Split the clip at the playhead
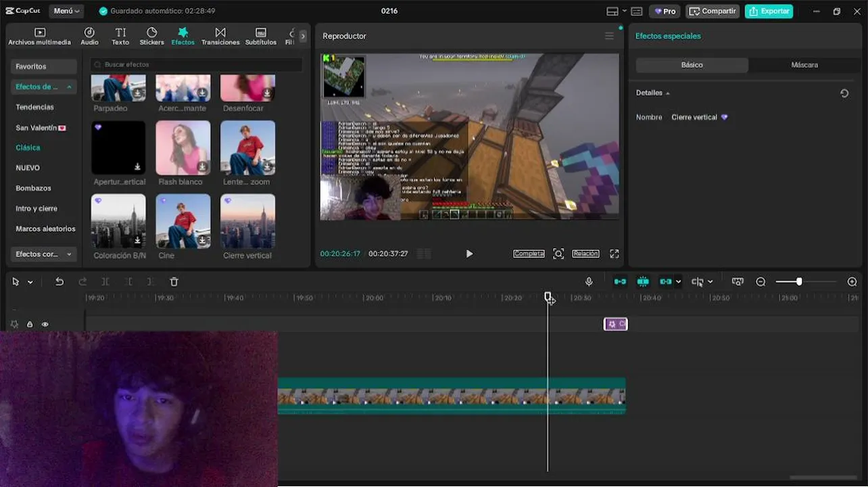 coord(105,281)
